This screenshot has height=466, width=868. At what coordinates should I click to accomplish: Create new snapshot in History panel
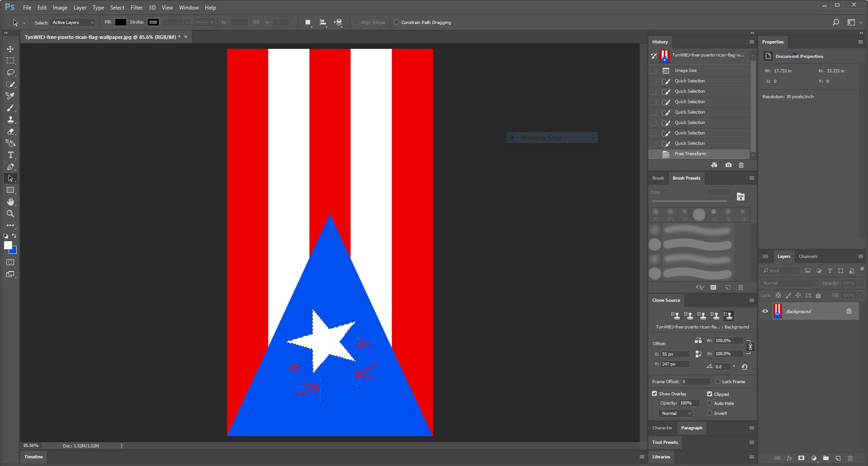(728, 165)
